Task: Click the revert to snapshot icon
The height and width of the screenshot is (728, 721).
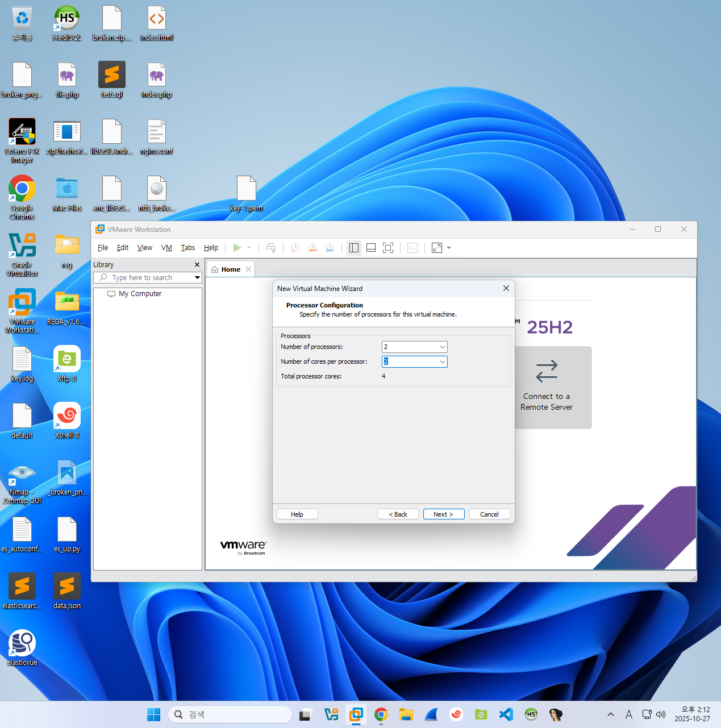Action: (312, 248)
